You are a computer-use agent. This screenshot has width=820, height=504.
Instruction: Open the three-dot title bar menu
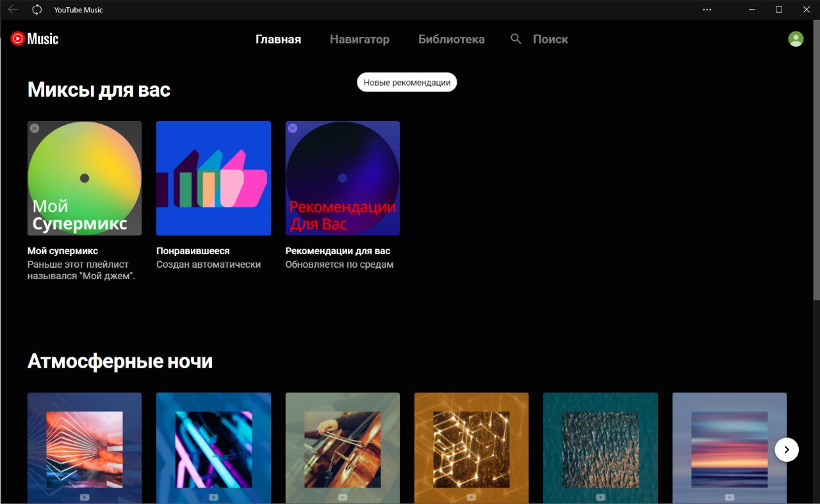(707, 10)
